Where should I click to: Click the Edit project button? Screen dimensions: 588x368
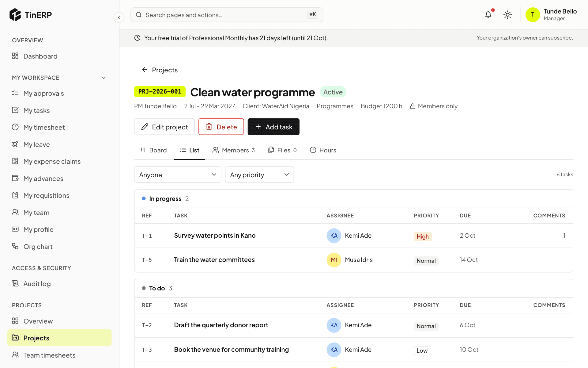[x=164, y=127]
